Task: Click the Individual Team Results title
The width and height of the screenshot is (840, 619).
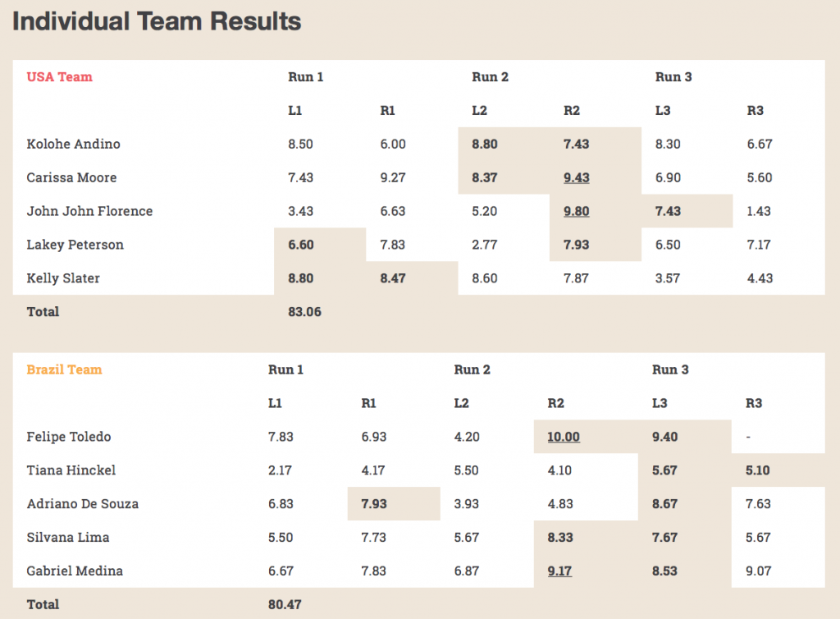Action: point(157,21)
